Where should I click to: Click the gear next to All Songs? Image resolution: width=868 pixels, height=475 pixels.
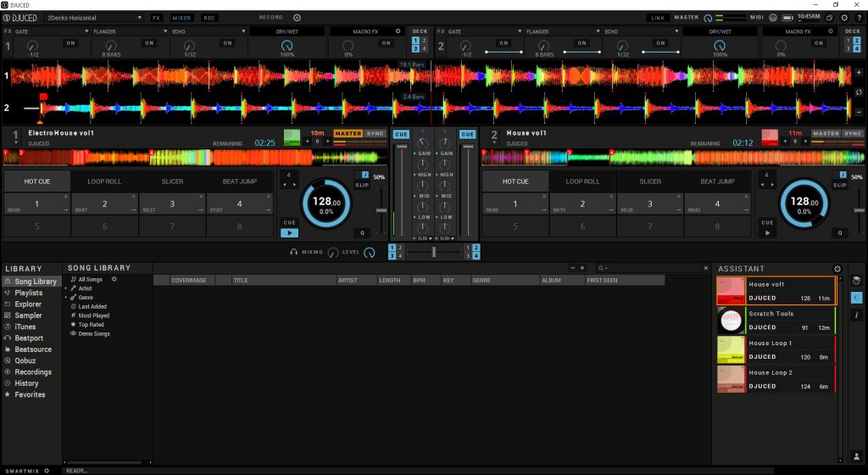pyautogui.click(x=114, y=279)
